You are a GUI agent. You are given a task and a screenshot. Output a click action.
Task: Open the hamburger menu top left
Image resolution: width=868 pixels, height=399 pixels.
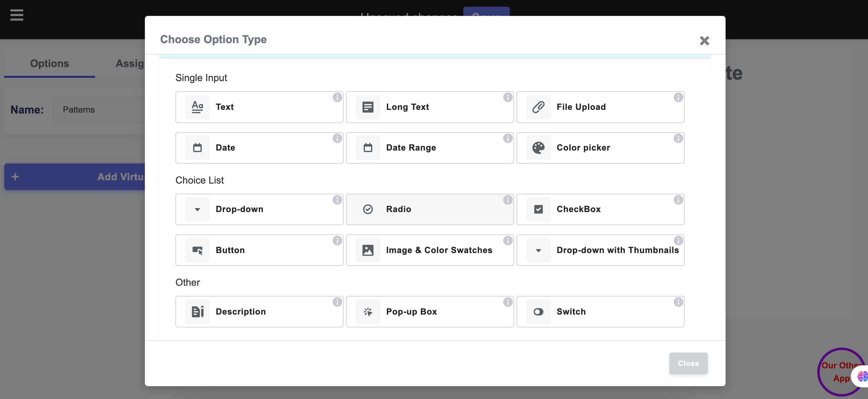coord(16,15)
